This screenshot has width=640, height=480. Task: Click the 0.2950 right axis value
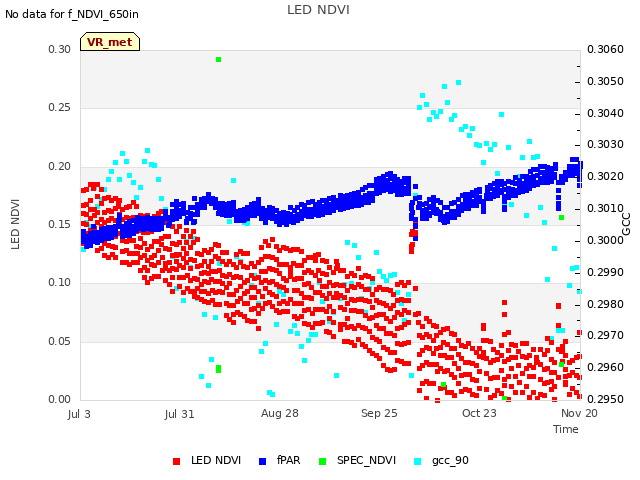pos(605,399)
